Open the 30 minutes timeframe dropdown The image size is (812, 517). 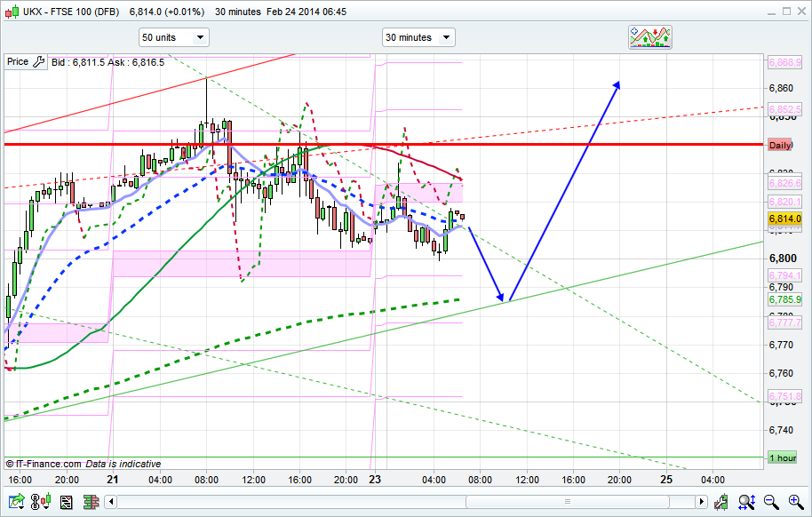[x=418, y=37]
